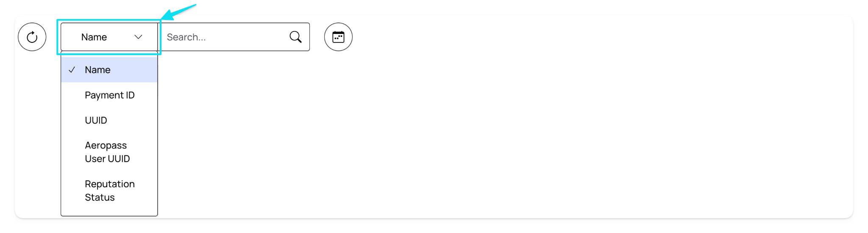Focus the Search text field
868x233 pixels.
234,37
